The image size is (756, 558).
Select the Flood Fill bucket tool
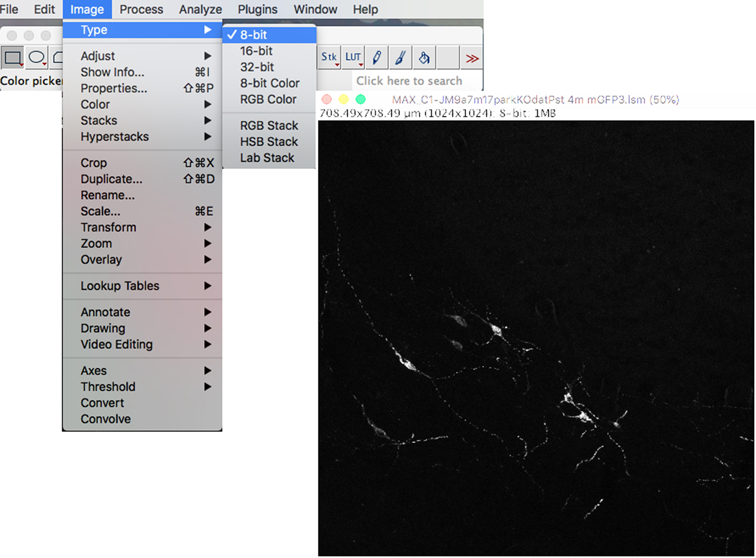[x=424, y=58]
